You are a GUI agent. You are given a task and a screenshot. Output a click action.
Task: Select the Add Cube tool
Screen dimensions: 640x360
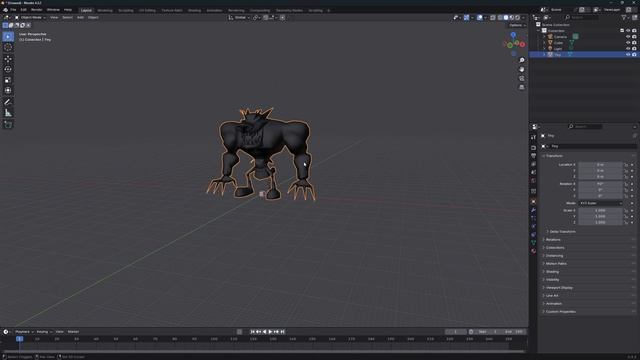8,124
